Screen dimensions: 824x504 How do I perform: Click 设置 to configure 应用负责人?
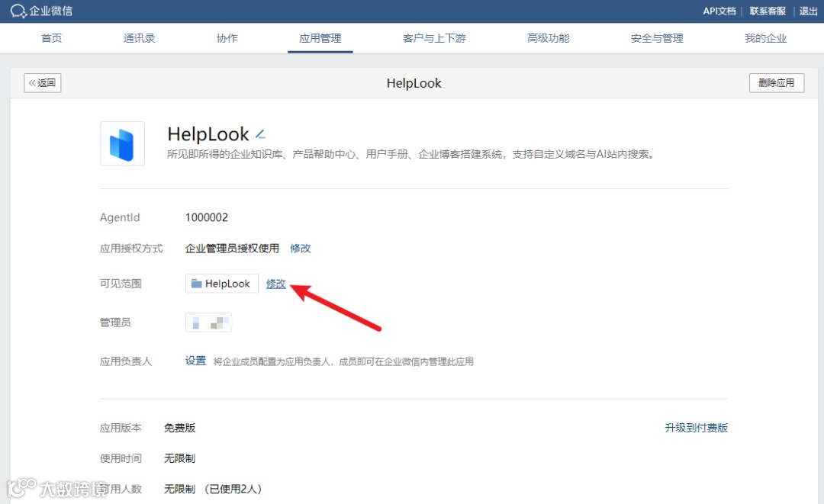(195, 361)
